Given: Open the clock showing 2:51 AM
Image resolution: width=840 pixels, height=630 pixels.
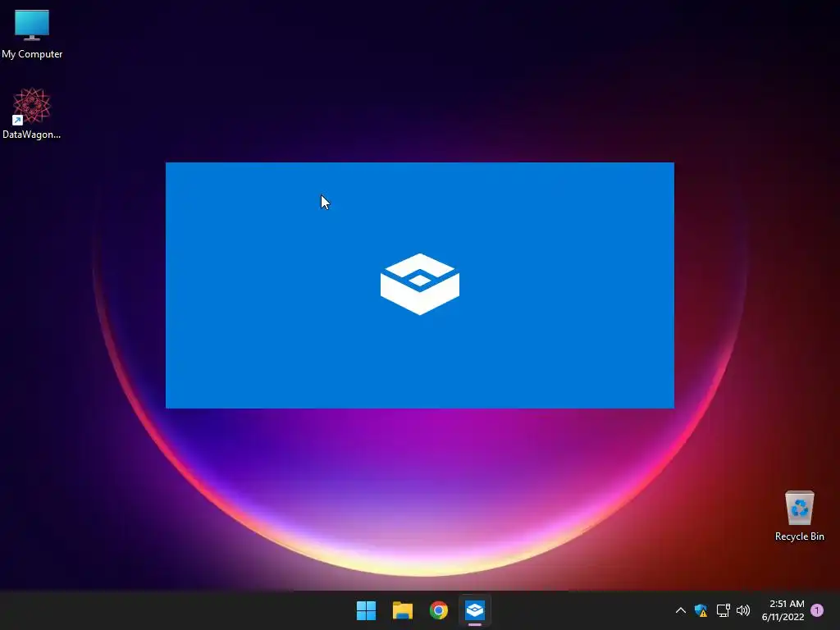Looking at the screenshot, I should click(783, 610).
